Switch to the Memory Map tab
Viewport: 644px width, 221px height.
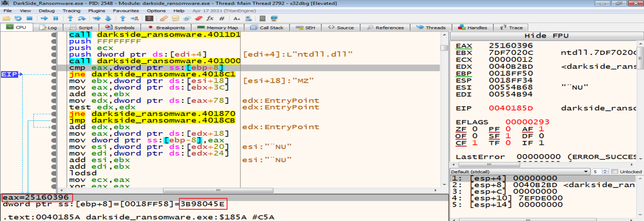tap(218, 28)
